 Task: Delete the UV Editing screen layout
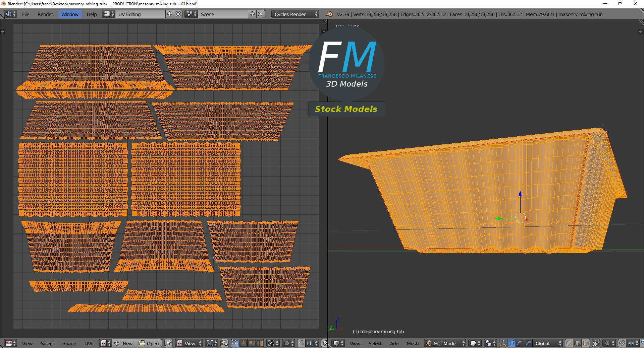(x=178, y=14)
